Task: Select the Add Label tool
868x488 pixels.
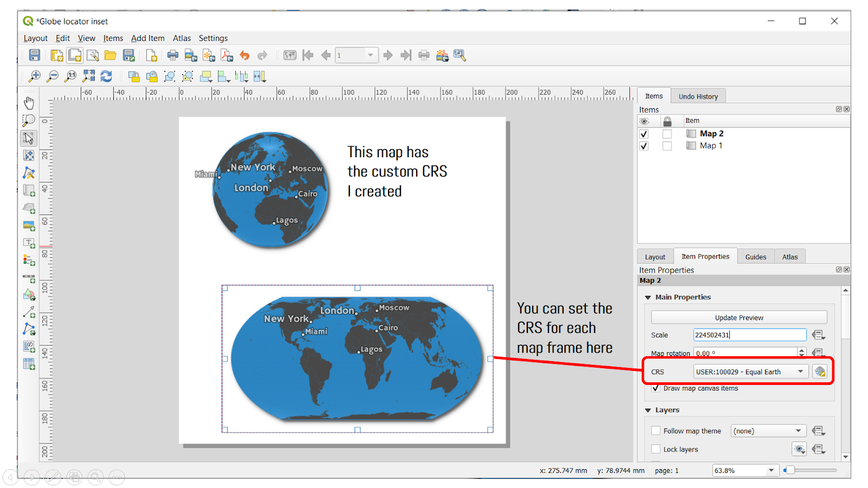Action: 29,243
